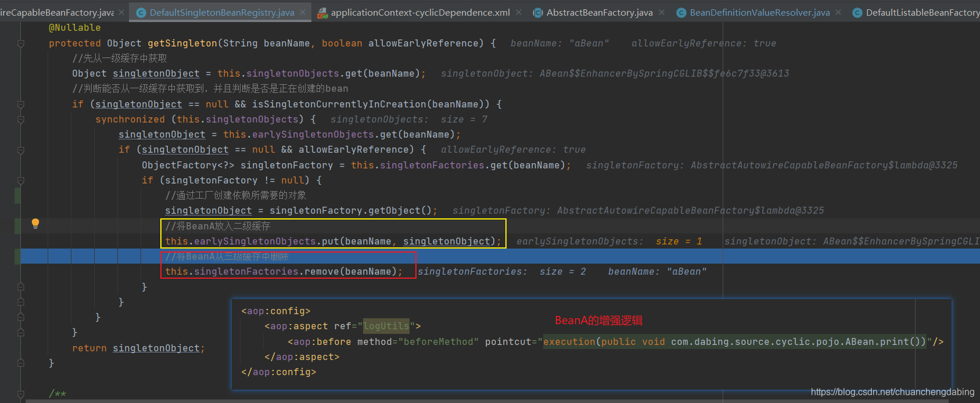The width and height of the screenshot is (980, 403).
Task: Click the @Nullable annotation
Action: [x=74, y=28]
